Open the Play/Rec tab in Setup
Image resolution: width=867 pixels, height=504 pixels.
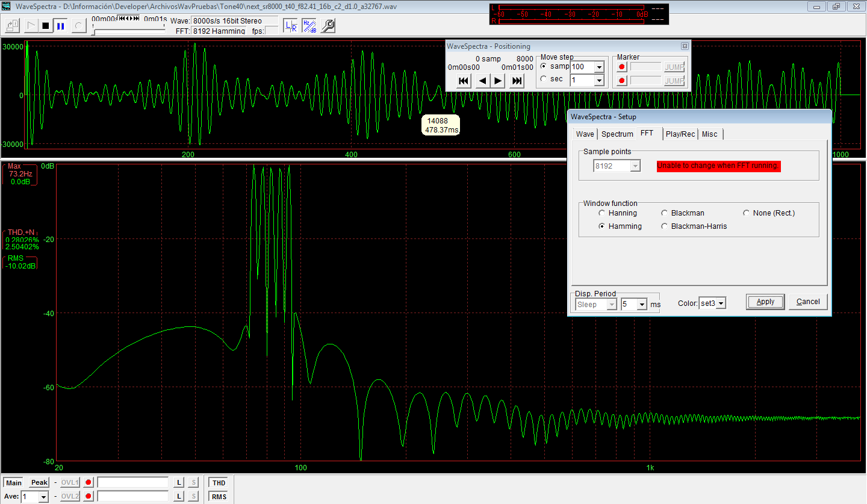pos(680,134)
